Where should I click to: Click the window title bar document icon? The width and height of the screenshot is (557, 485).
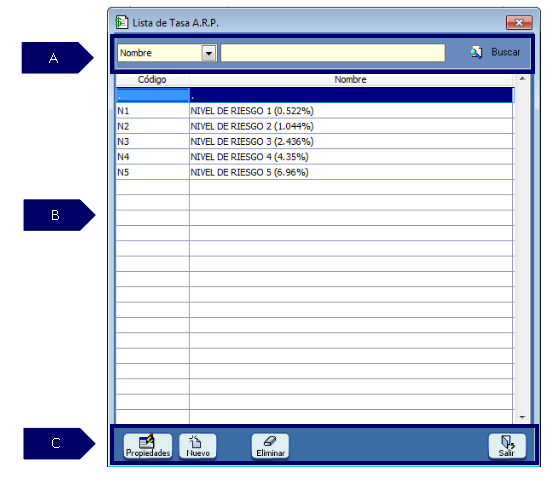[121, 22]
